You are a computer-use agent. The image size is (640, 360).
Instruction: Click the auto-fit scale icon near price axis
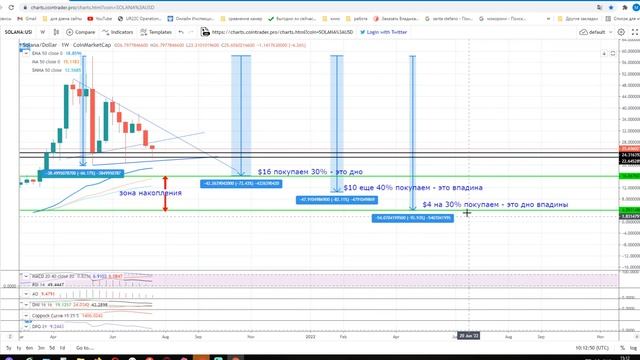pos(613,53)
